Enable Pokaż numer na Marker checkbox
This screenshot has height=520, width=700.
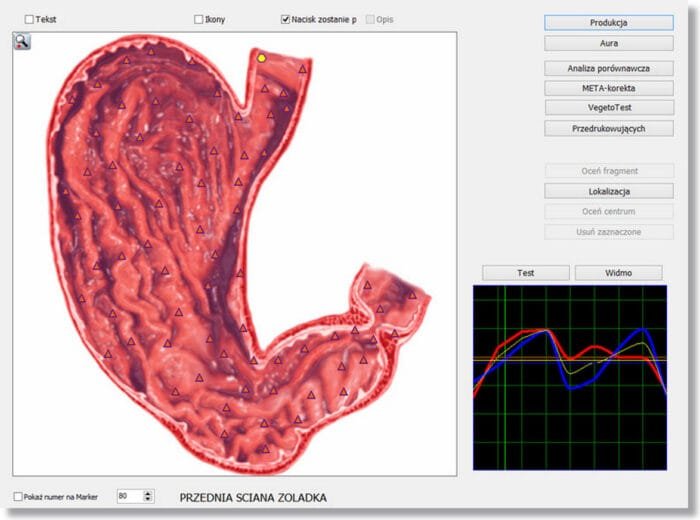pyautogui.click(x=18, y=496)
